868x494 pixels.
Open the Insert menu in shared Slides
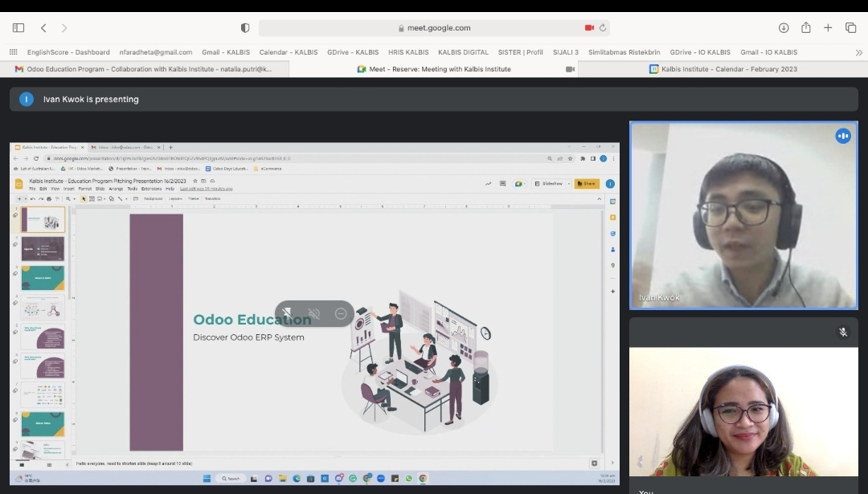click(x=68, y=189)
